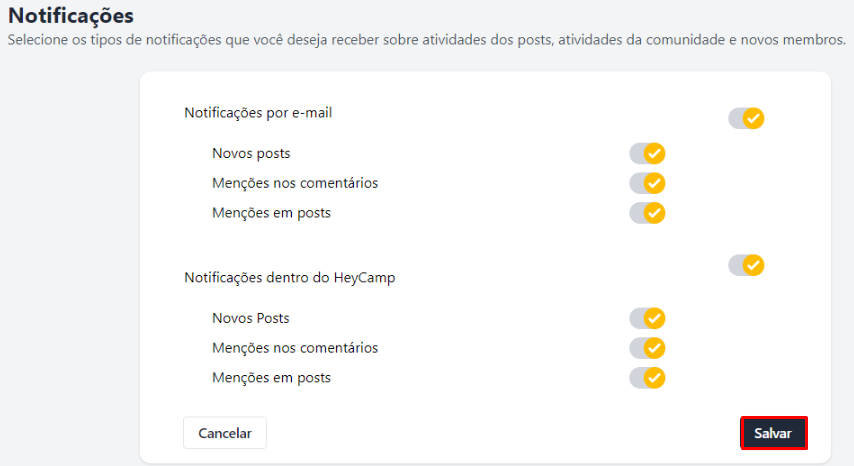Screen dimensions: 854x466
Task: Click "Menções nos comentários" label under HeyCamp section
Action: pos(295,348)
